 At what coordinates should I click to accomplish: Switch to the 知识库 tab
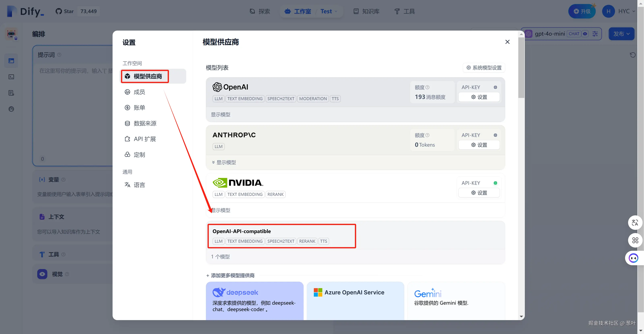click(366, 11)
